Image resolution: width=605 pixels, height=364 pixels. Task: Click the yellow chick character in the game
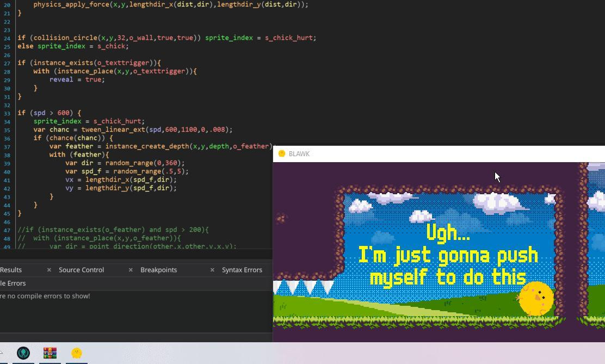536,298
